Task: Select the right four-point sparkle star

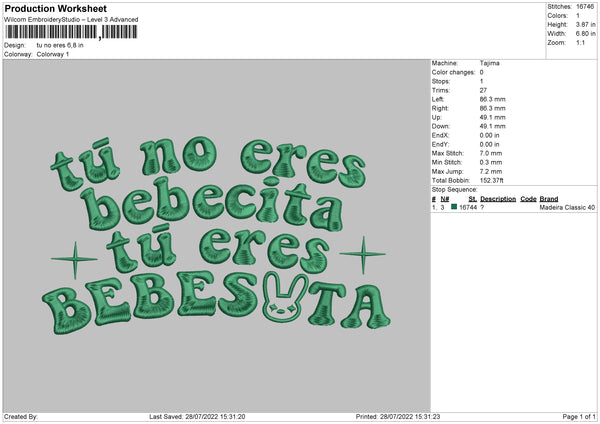Action: [x=363, y=254]
